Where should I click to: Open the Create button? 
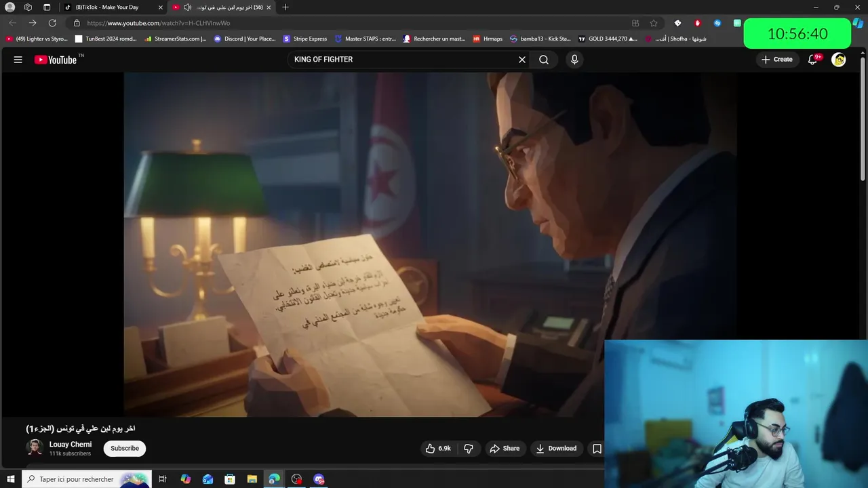click(777, 60)
